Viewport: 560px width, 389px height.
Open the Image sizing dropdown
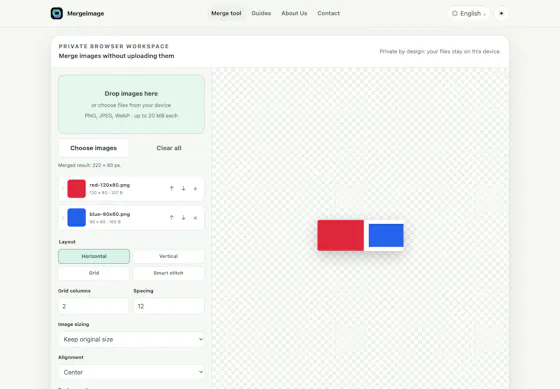pyautogui.click(x=131, y=339)
